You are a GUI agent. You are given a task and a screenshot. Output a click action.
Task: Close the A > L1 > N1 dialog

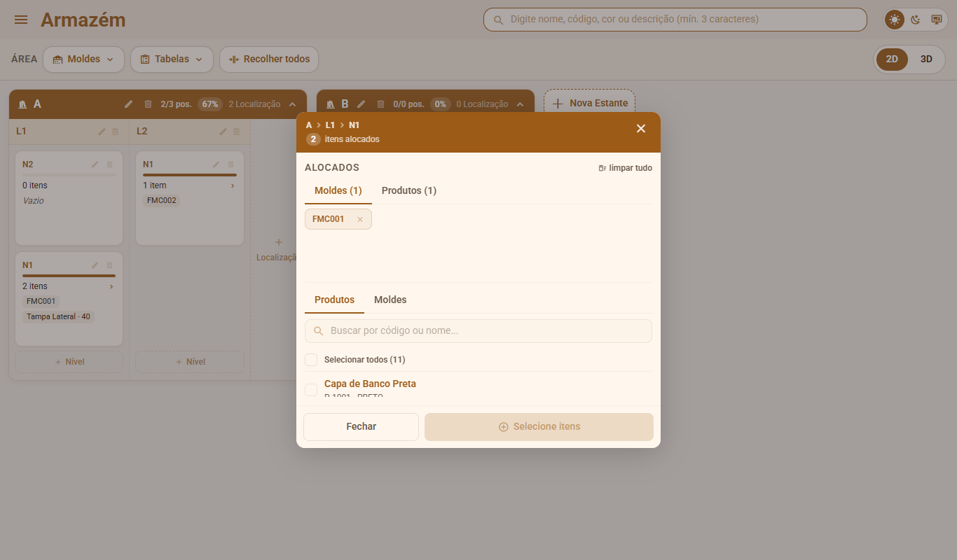point(640,128)
